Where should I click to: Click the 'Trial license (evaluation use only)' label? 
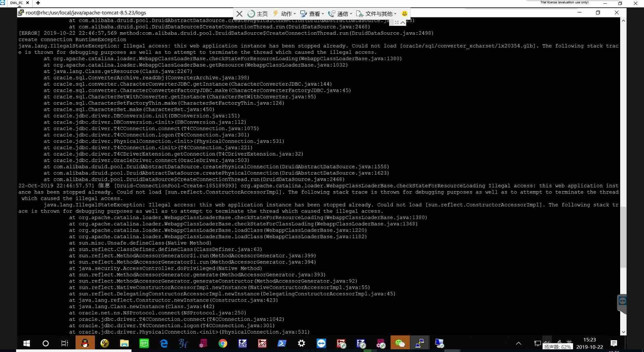pyautogui.click(x=564, y=2)
